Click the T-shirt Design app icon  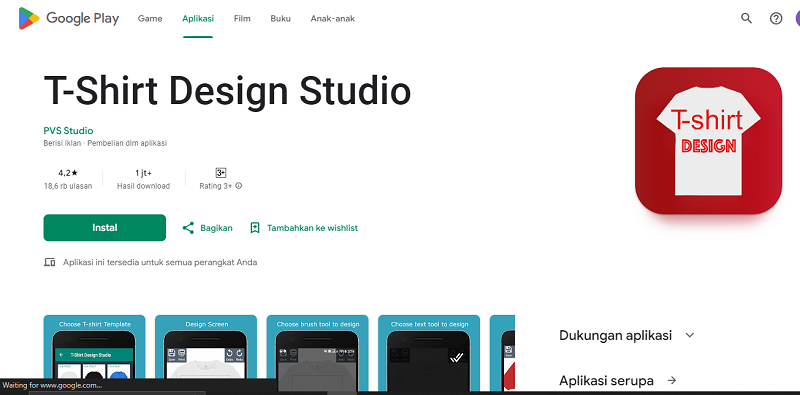click(708, 141)
